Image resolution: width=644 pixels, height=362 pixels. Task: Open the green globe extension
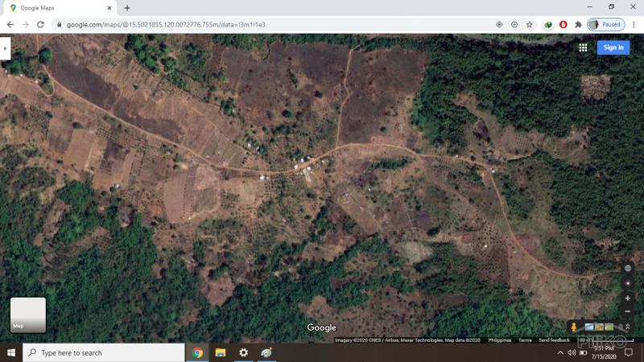[x=548, y=25]
